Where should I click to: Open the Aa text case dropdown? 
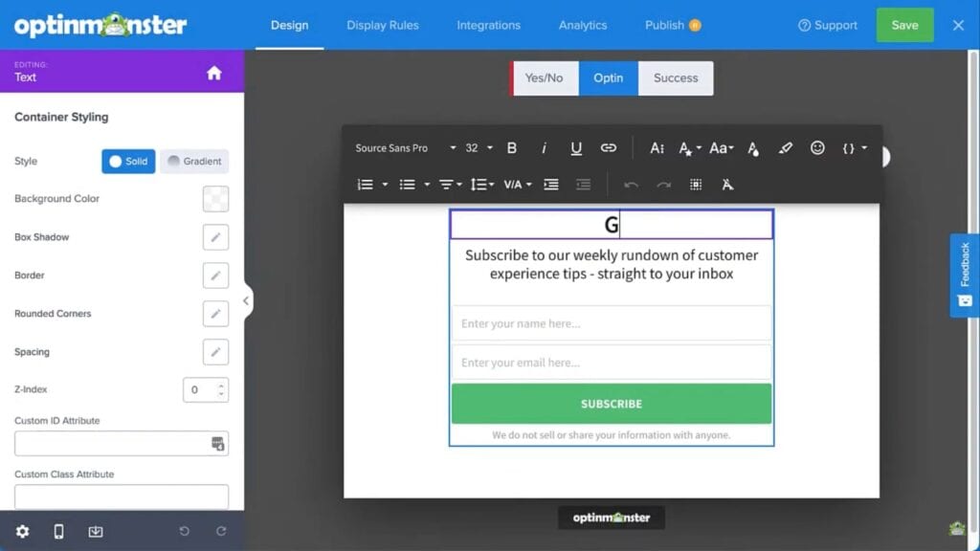[721, 148]
